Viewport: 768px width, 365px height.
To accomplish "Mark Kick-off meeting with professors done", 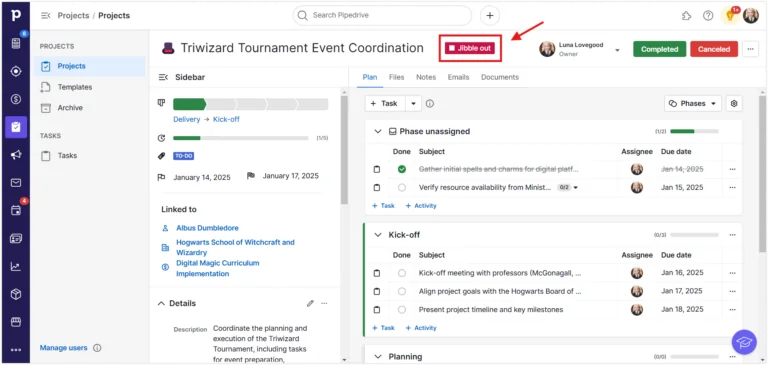I will [402, 273].
